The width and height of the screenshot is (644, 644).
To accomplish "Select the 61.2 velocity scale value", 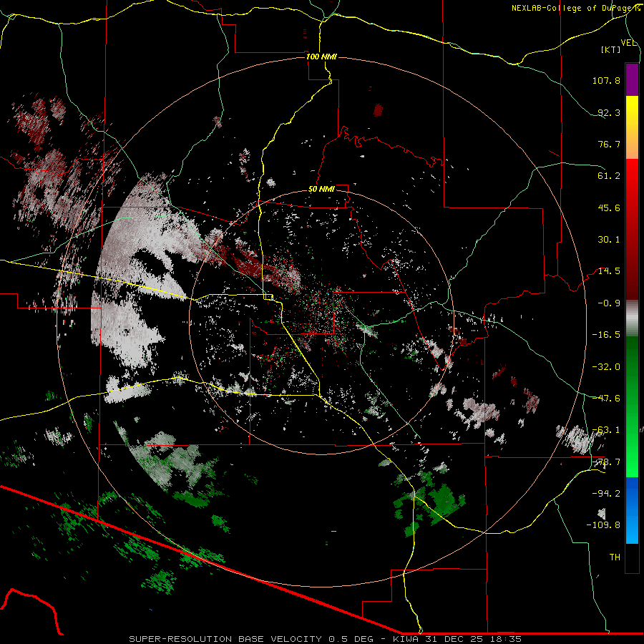I will pos(609,176).
